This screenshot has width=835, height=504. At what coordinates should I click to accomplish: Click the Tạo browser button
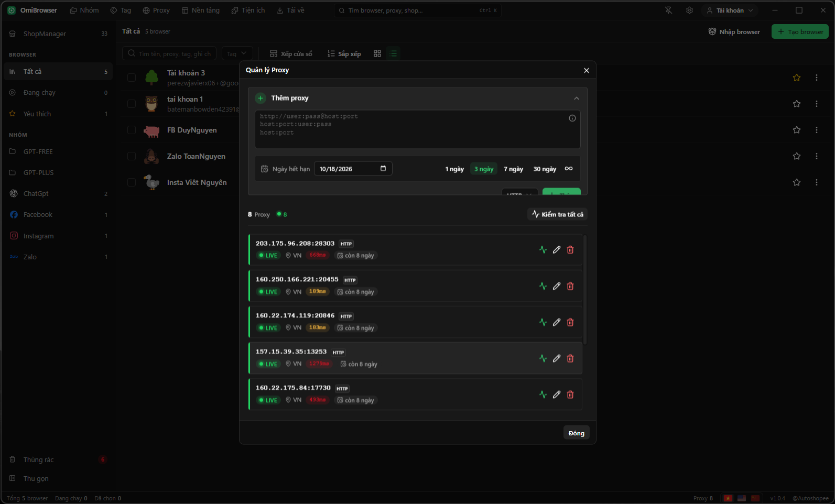pyautogui.click(x=800, y=31)
